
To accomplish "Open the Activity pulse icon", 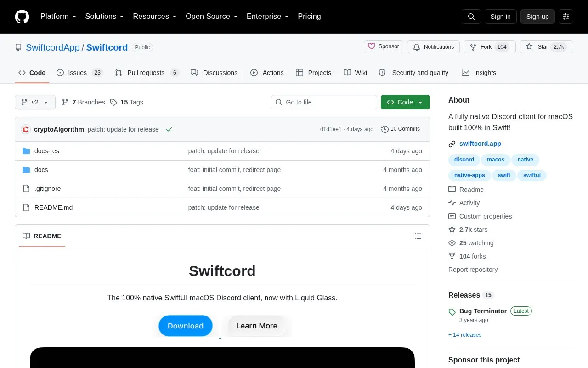I will tap(452, 203).
